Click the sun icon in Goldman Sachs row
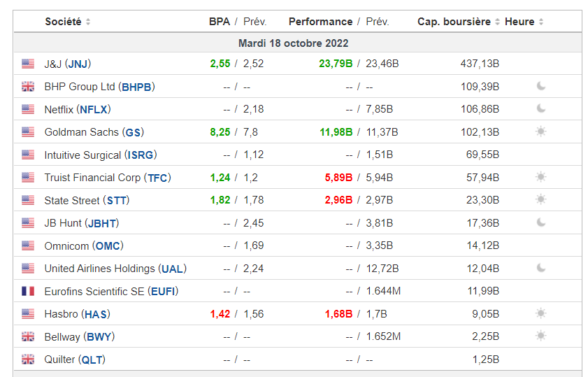The height and width of the screenshot is (377, 588). pyautogui.click(x=540, y=131)
